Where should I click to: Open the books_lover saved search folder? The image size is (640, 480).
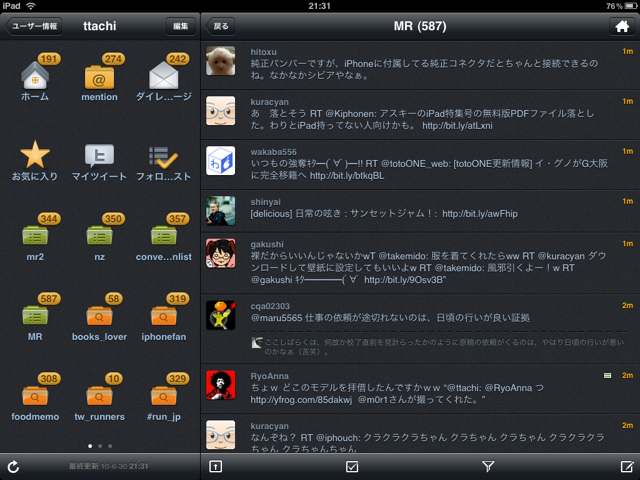99,316
